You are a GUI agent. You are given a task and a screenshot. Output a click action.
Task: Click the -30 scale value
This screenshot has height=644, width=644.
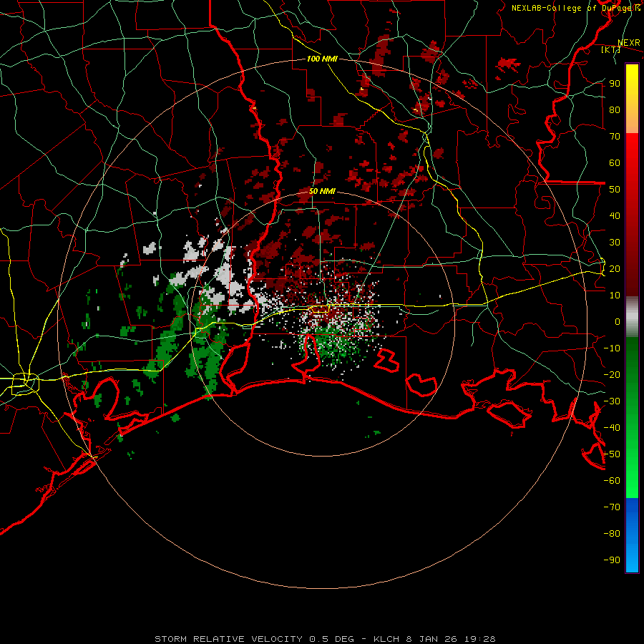click(x=612, y=401)
